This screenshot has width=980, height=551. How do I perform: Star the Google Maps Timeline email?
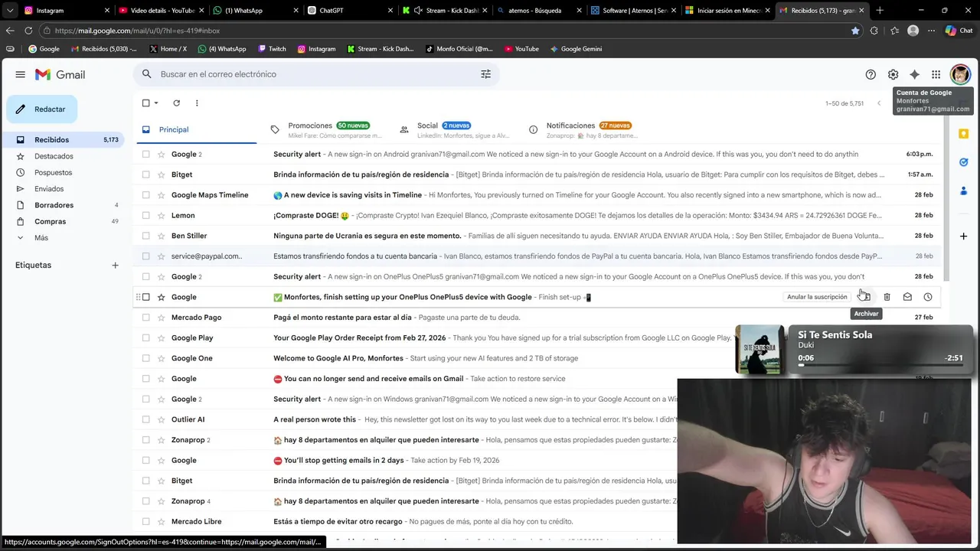pos(161,195)
